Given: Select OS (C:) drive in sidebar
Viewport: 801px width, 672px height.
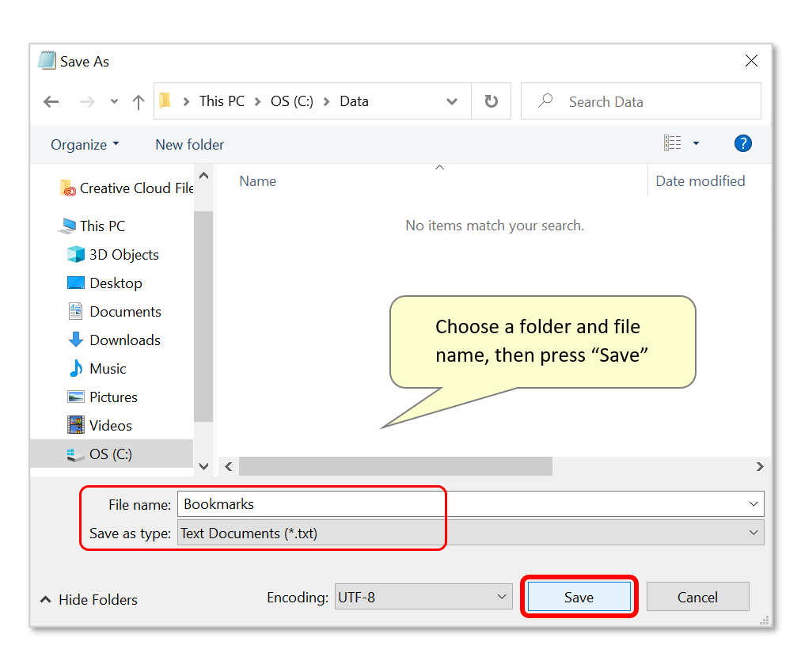Looking at the screenshot, I should [112, 454].
